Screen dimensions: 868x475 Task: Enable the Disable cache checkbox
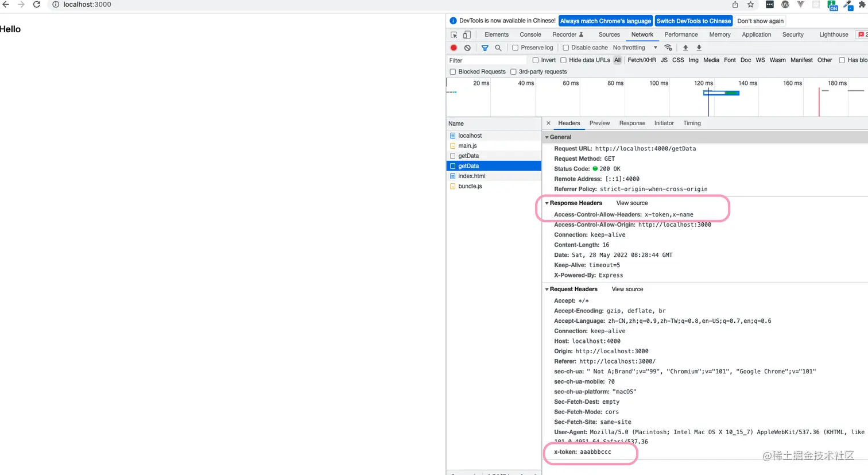565,48
